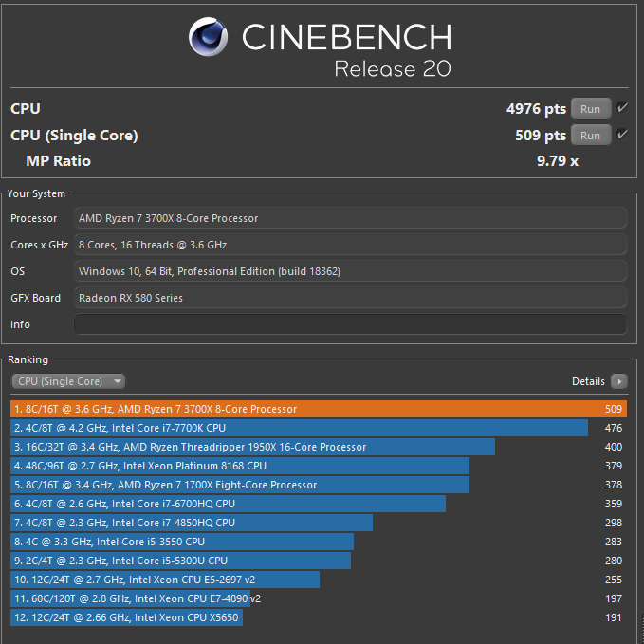Image resolution: width=644 pixels, height=644 pixels.
Task: Run the multi-core CPU benchmark
Action: [x=591, y=109]
